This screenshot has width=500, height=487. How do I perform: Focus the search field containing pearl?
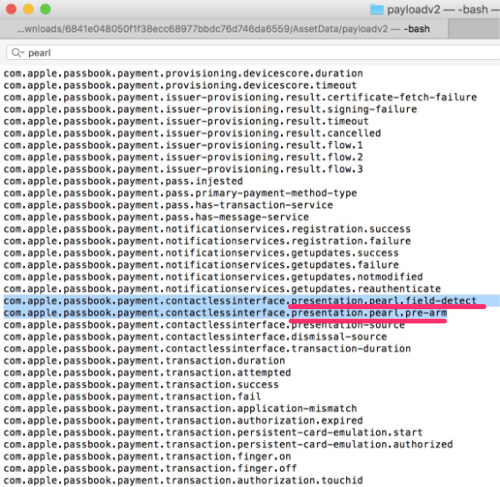pos(253,53)
